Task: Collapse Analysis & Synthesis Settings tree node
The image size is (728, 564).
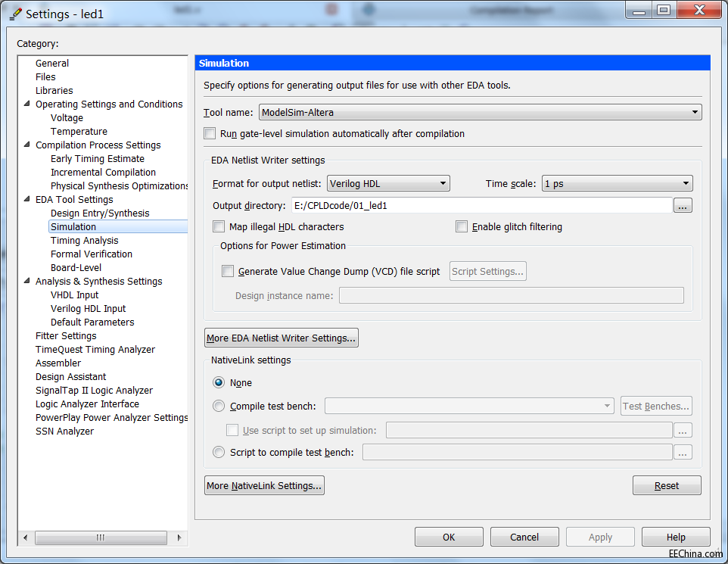Action: (28, 282)
